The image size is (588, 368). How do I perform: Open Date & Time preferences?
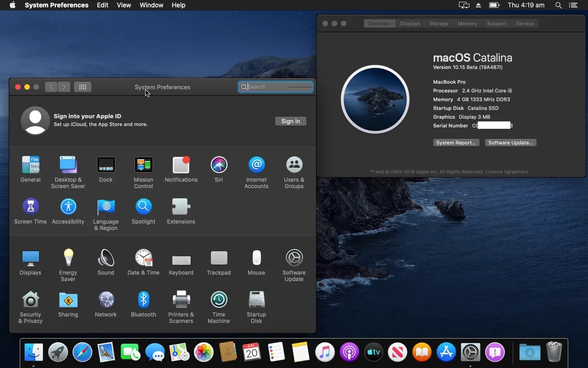click(143, 262)
